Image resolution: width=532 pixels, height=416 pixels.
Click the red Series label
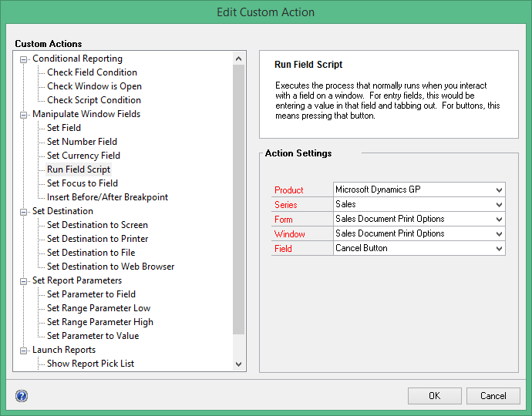pyautogui.click(x=286, y=205)
